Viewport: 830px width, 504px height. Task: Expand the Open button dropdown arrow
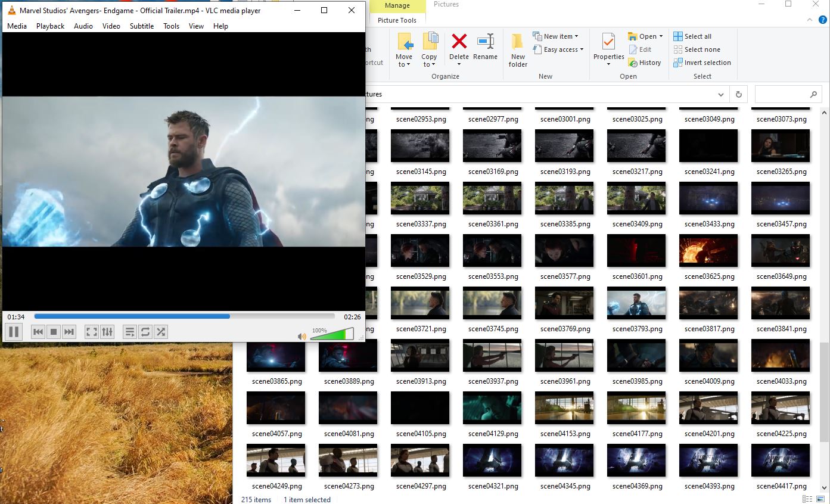[661, 36]
